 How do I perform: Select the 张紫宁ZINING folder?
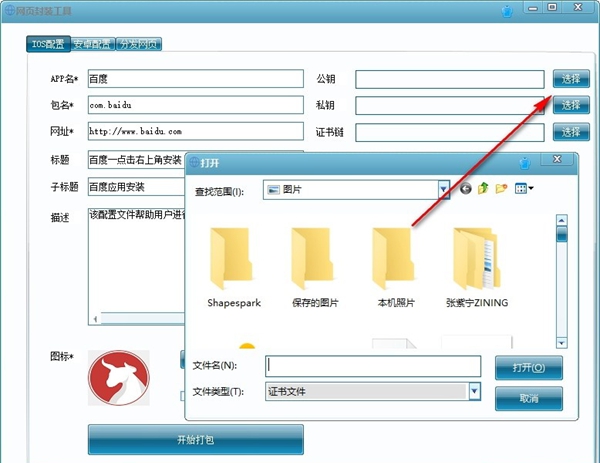point(477,268)
